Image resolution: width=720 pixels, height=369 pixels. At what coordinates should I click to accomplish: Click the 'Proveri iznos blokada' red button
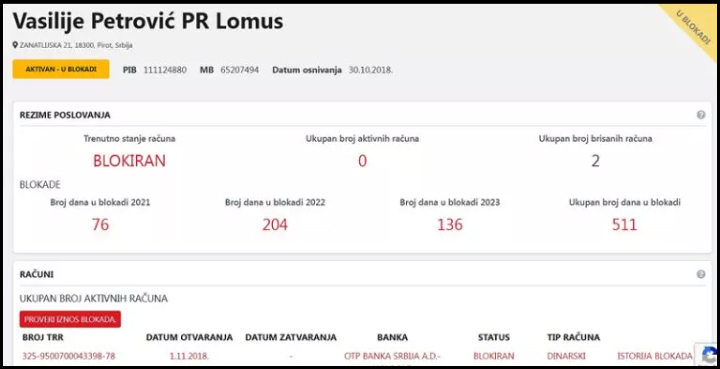(x=70, y=319)
